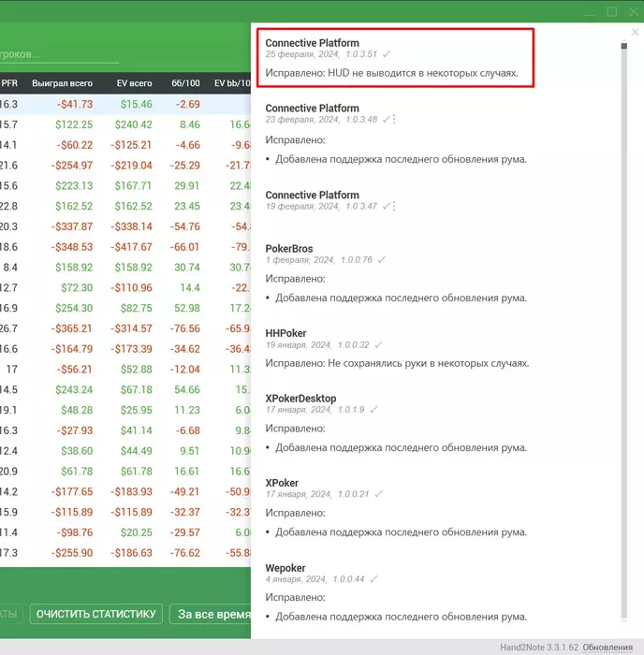Screen dimensions: 644x655
Task: Click the $20.25 EV cell
Action: coord(137,532)
